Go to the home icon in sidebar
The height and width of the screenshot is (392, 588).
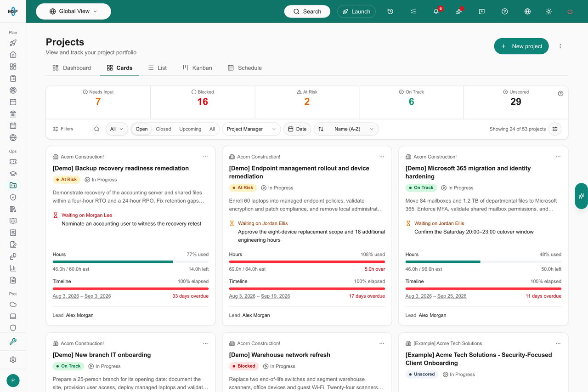(13, 55)
